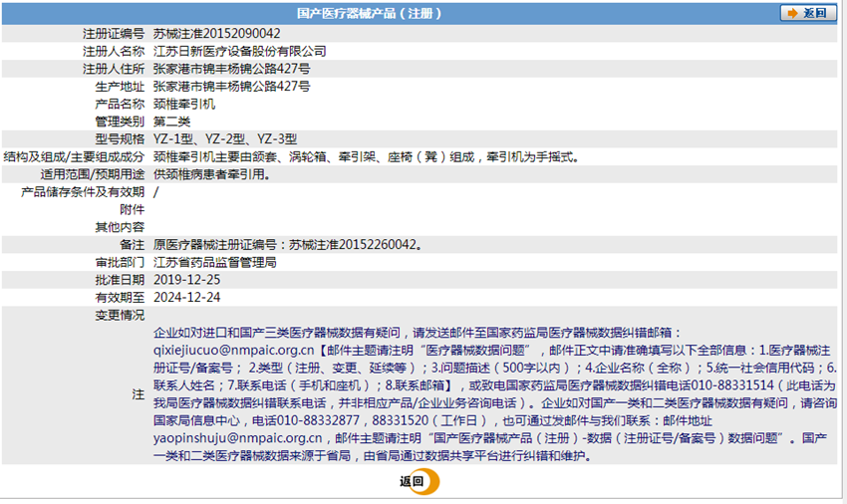Click product name 颈椎牵引机

click(184, 104)
